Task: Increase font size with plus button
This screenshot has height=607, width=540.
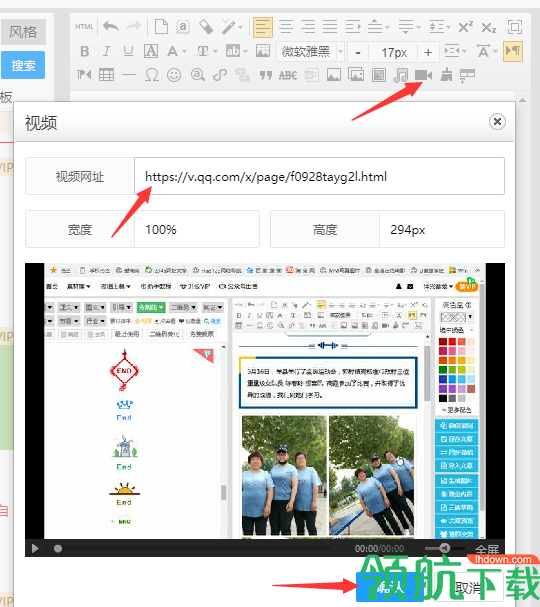Action: point(428,52)
